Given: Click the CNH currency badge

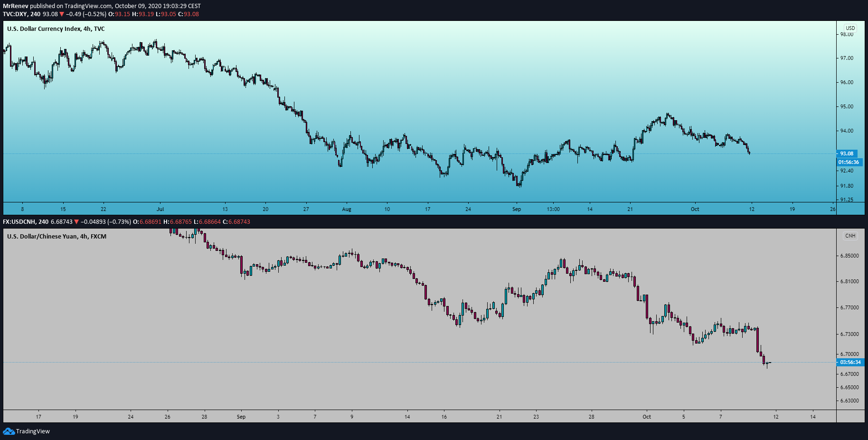Looking at the screenshot, I should tap(850, 236).
